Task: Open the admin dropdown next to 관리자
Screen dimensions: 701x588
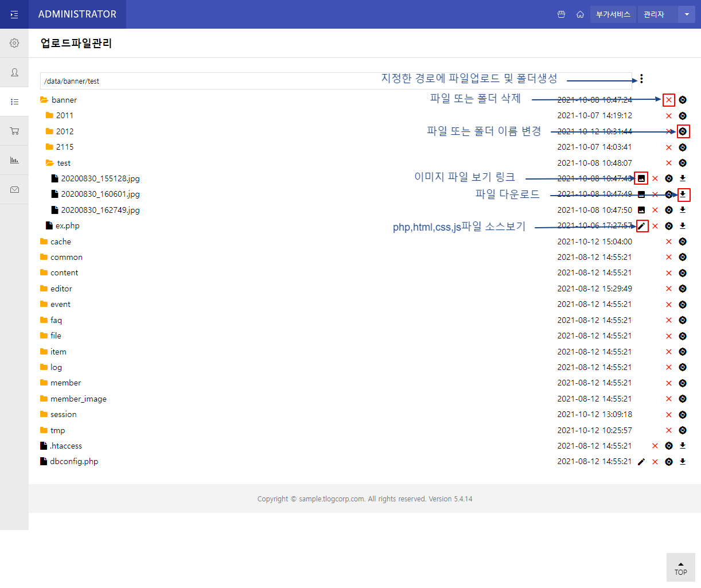Action: [x=685, y=14]
